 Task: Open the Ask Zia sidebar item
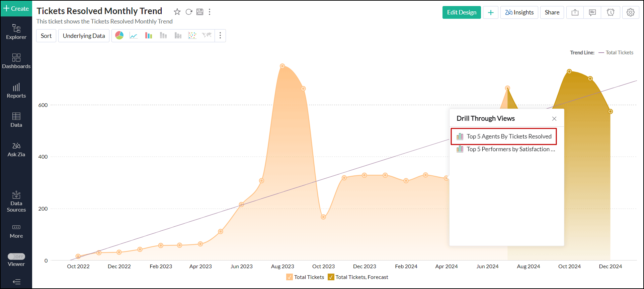pyautogui.click(x=16, y=150)
